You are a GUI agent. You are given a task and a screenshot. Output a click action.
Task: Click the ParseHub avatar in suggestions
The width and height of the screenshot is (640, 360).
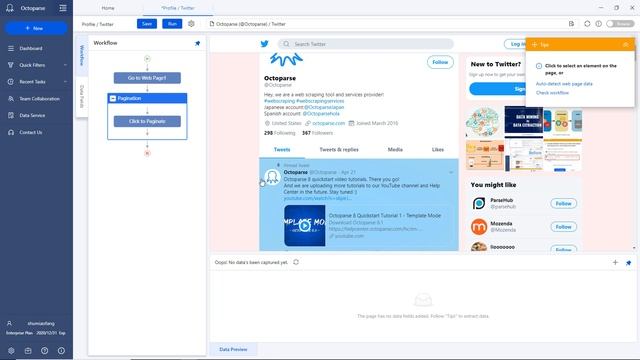pos(479,203)
